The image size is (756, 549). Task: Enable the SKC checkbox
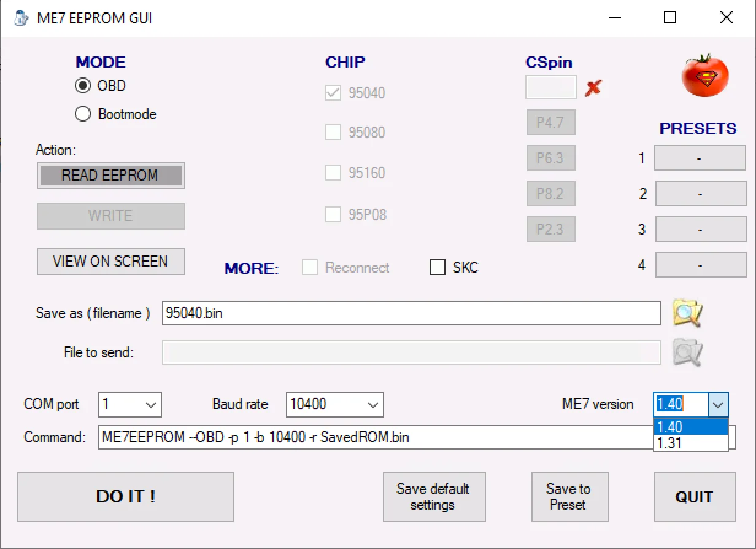point(438,268)
